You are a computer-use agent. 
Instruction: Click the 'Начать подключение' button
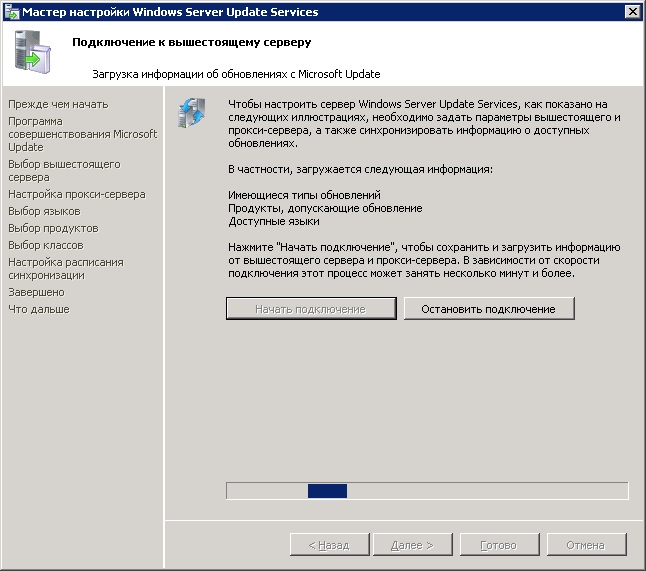(311, 309)
